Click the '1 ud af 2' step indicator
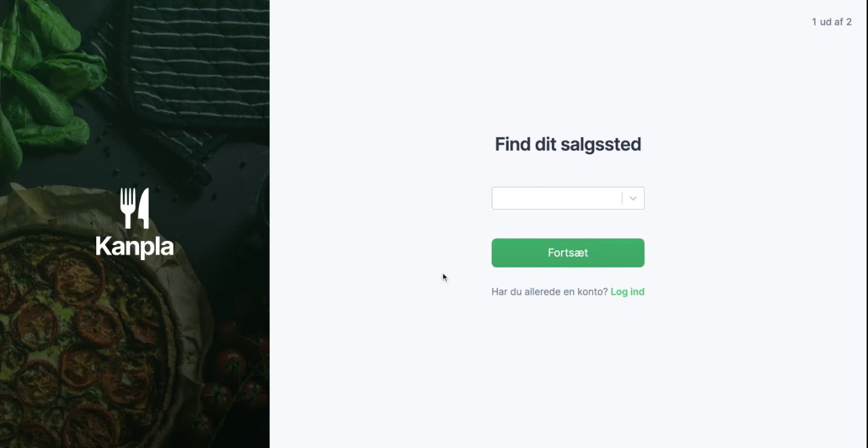Image resolution: width=868 pixels, height=448 pixels. click(x=831, y=22)
